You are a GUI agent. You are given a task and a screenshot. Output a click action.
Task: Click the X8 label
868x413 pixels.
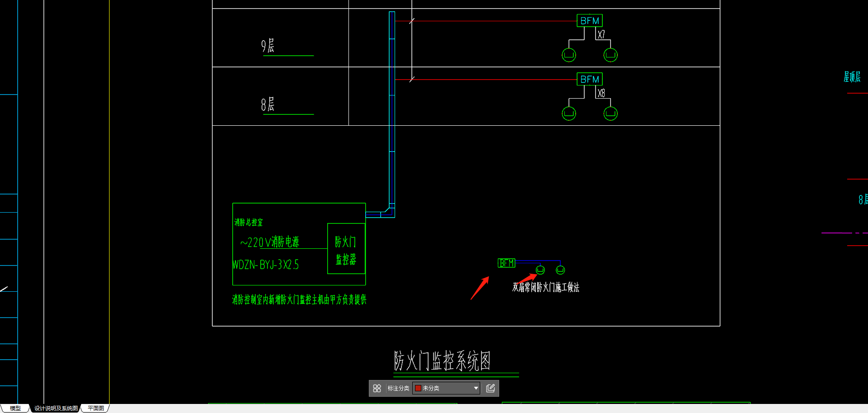click(x=601, y=93)
